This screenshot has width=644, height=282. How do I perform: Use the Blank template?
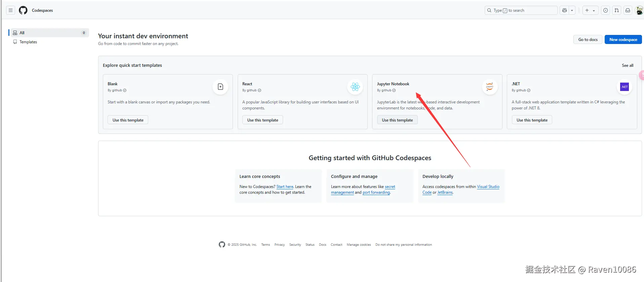[x=128, y=120]
